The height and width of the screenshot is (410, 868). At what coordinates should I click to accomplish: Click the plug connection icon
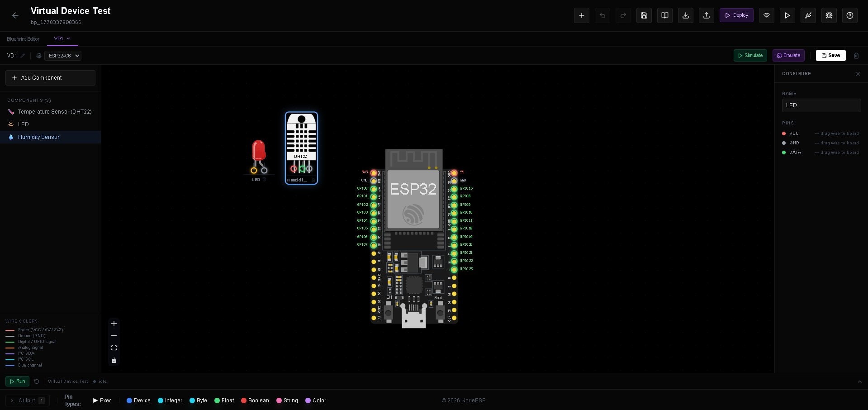click(808, 15)
